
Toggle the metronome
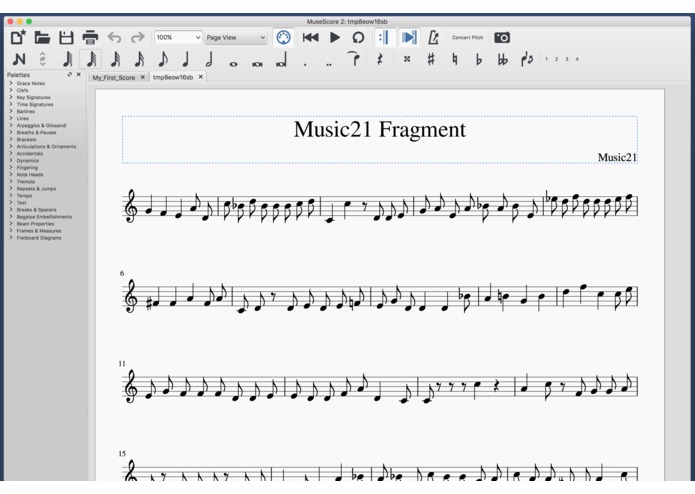pos(433,38)
